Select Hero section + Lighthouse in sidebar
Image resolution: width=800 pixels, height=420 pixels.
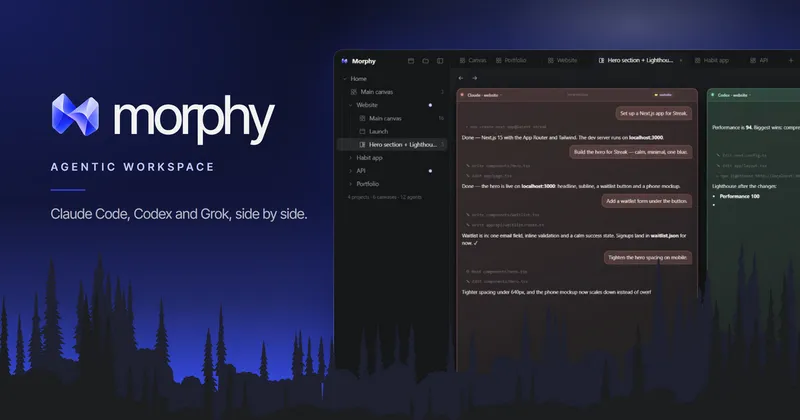coord(392,144)
